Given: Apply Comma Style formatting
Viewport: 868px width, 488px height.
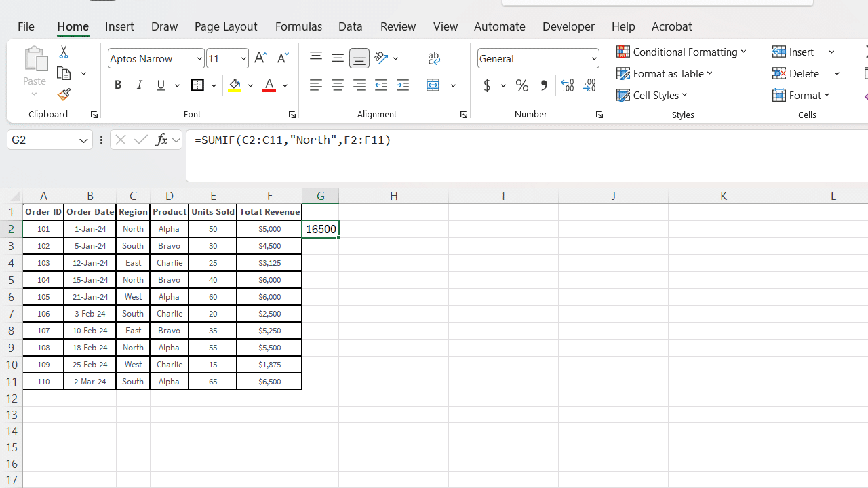Looking at the screenshot, I should click(543, 85).
